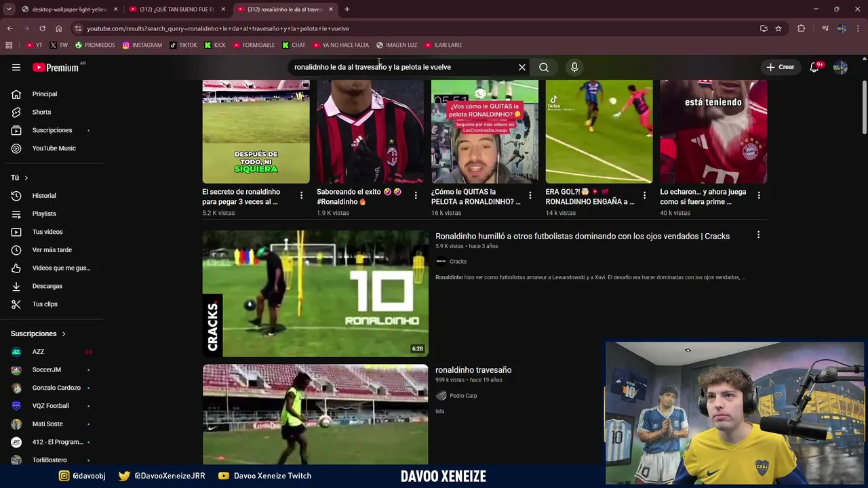Clear the search query with the X

[x=522, y=67]
